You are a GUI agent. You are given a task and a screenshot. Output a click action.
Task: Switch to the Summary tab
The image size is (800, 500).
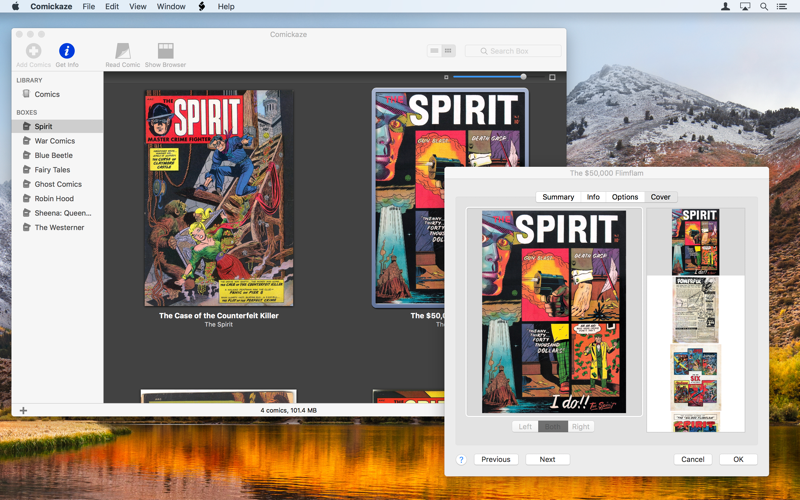(x=558, y=197)
